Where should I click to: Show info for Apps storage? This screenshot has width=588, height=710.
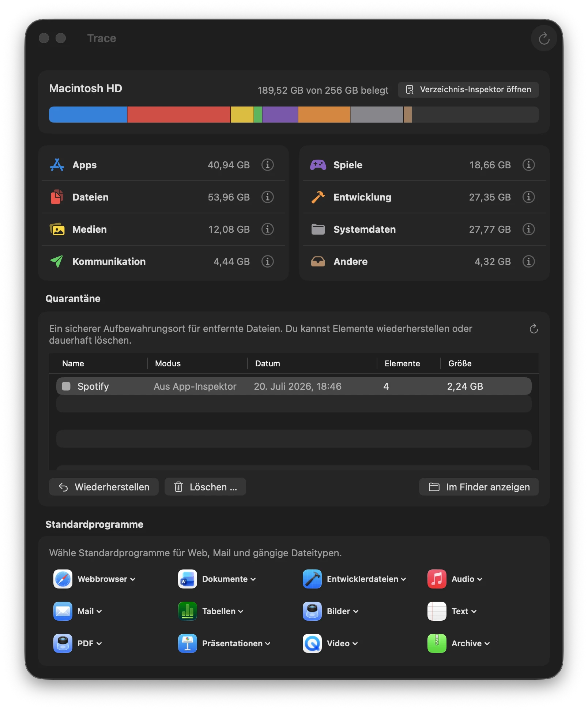coord(267,165)
